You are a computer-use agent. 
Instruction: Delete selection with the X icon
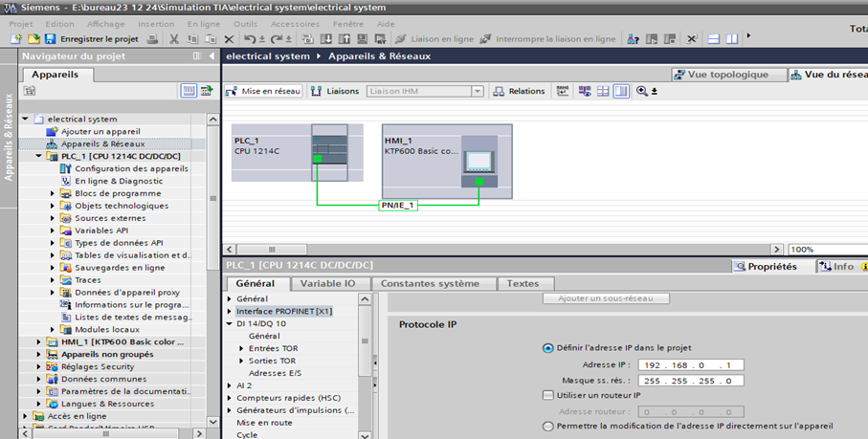(229, 39)
